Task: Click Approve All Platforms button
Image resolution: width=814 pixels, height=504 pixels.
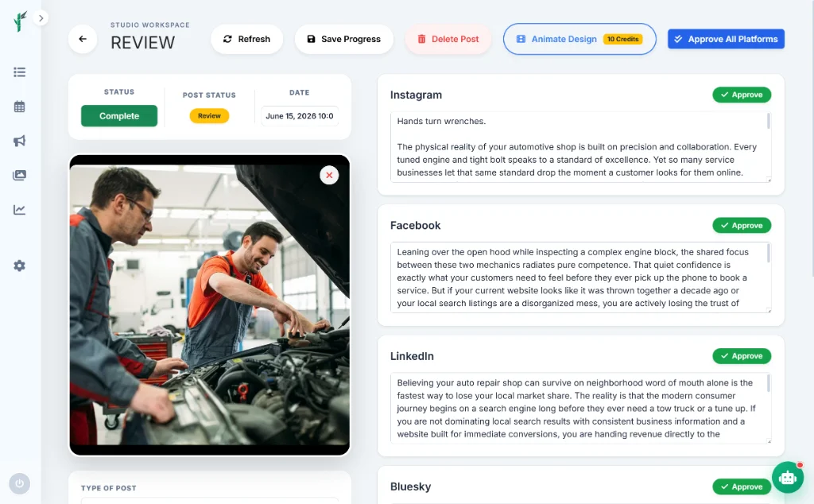Action: [x=726, y=39]
